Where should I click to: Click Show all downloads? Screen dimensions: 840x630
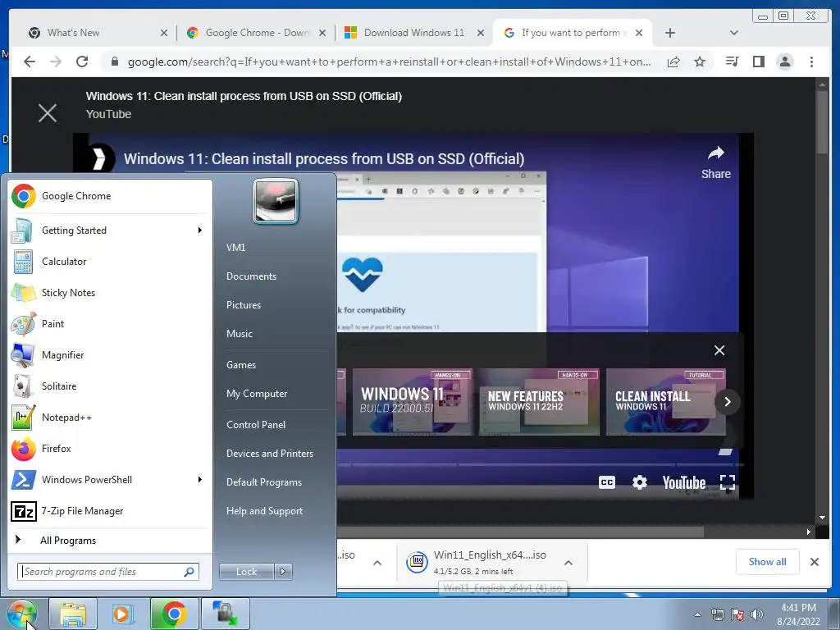coord(767,561)
